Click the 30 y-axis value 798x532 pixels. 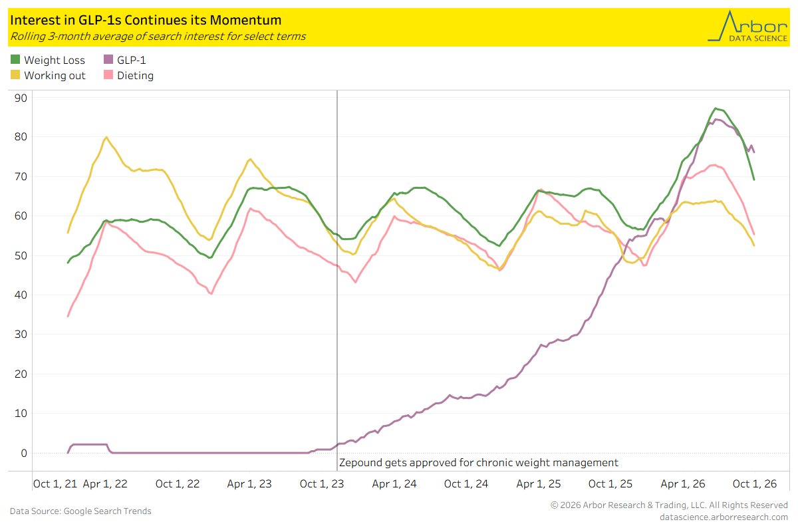pyautogui.click(x=21, y=334)
